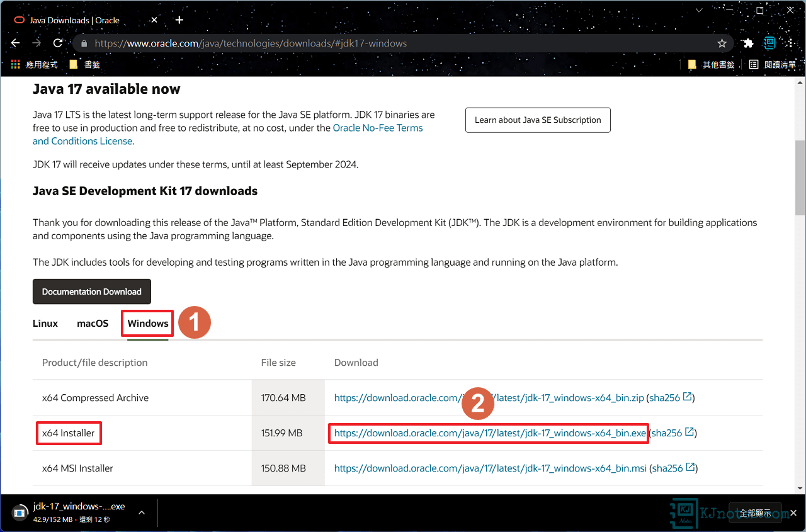Bookmark this page with the star icon
Image resolution: width=806 pixels, height=532 pixels.
pos(722,43)
